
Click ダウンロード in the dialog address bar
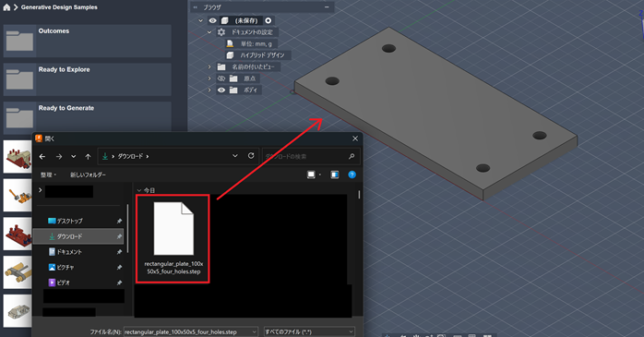click(130, 156)
